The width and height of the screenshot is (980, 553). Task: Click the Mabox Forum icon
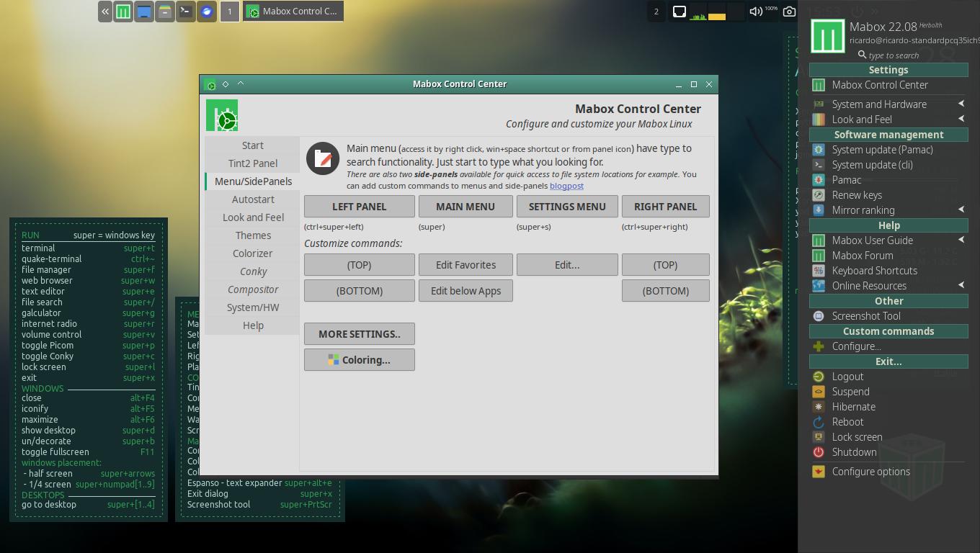(819, 256)
